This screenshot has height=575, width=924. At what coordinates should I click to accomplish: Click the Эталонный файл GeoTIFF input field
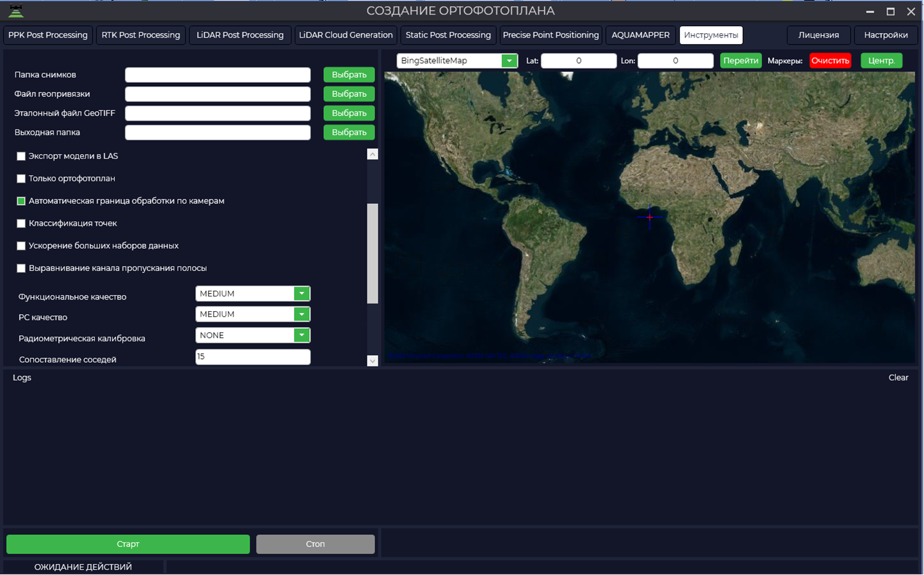point(218,113)
